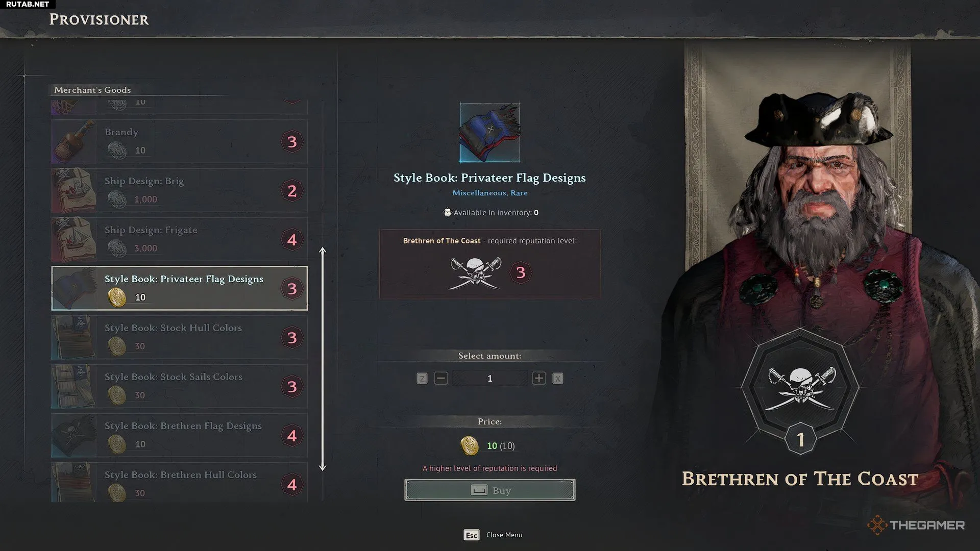Select Style Book: Brethren Hull Colors entry
Screen dimensions: 980x551
180,483
